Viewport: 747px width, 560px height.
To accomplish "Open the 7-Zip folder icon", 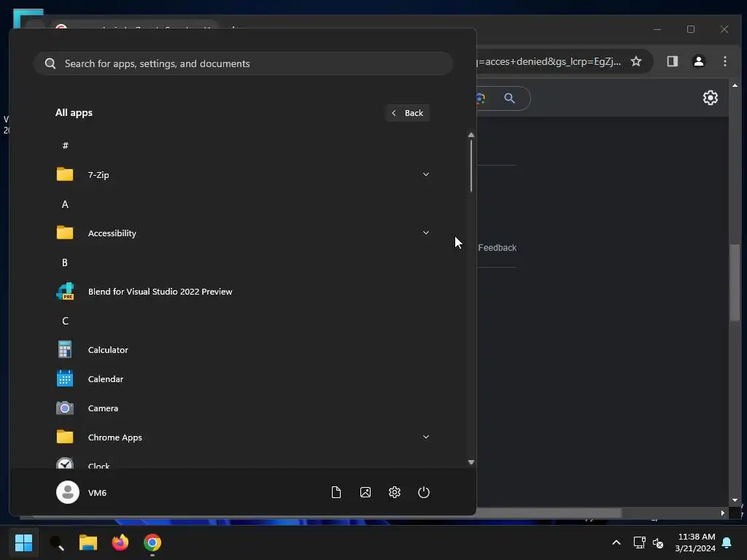I will click(65, 174).
